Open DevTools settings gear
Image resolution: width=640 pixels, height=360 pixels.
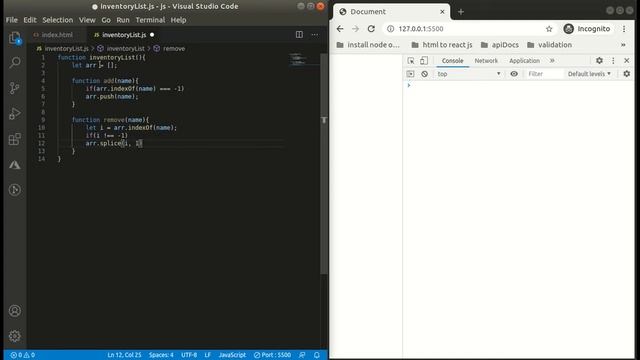click(x=599, y=60)
